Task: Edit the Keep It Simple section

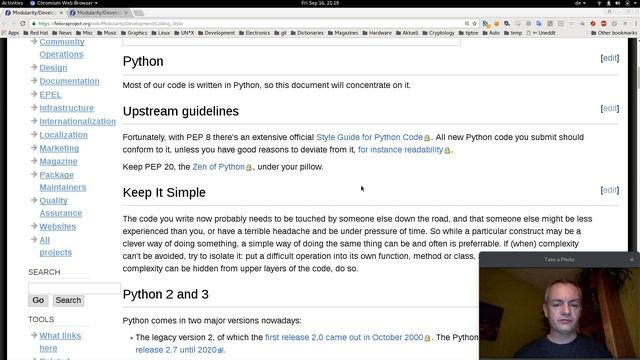Action: [x=610, y=190]
